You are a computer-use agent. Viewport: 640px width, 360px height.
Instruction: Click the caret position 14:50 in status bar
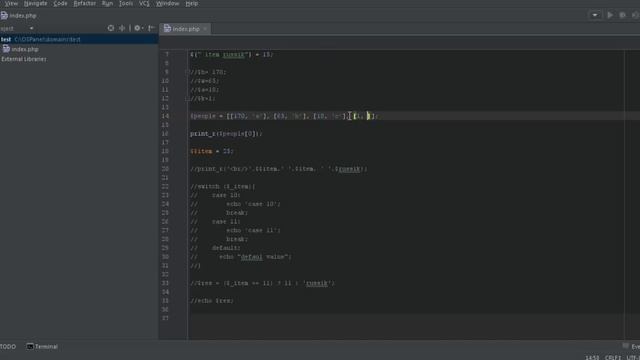[592, 358]
